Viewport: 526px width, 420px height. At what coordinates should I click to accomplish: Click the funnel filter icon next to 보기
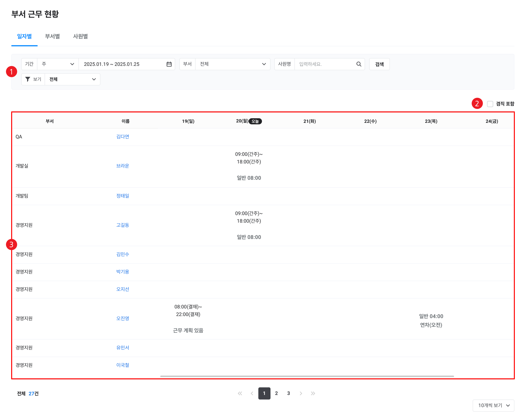[x=28, y=79]
